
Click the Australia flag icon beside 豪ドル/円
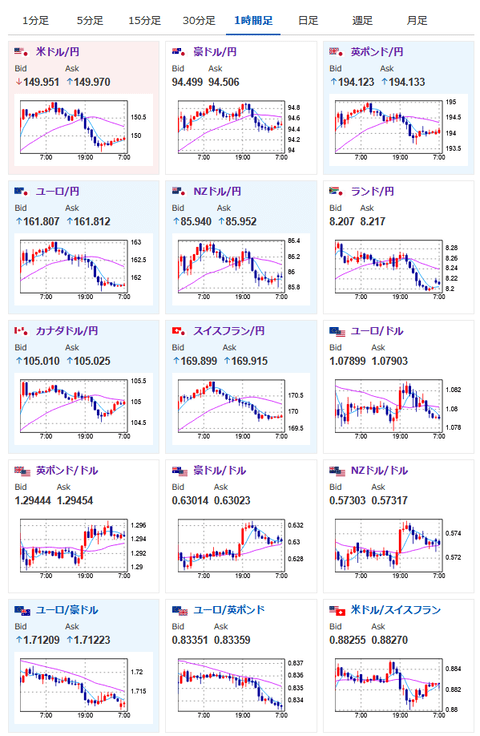(179, 52)
